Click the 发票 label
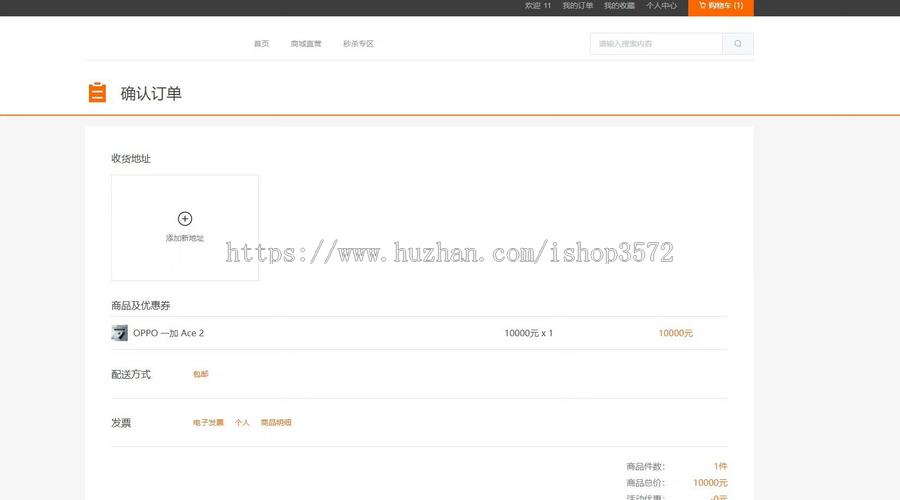The height and width of the screenshot is (500, 900). (121, 423)
